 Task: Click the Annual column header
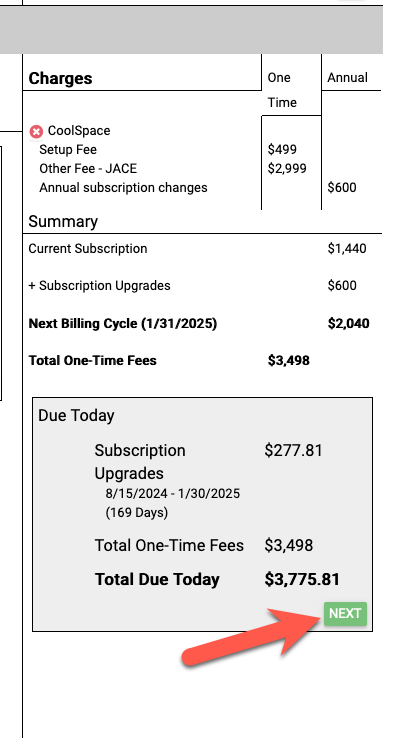348,78
